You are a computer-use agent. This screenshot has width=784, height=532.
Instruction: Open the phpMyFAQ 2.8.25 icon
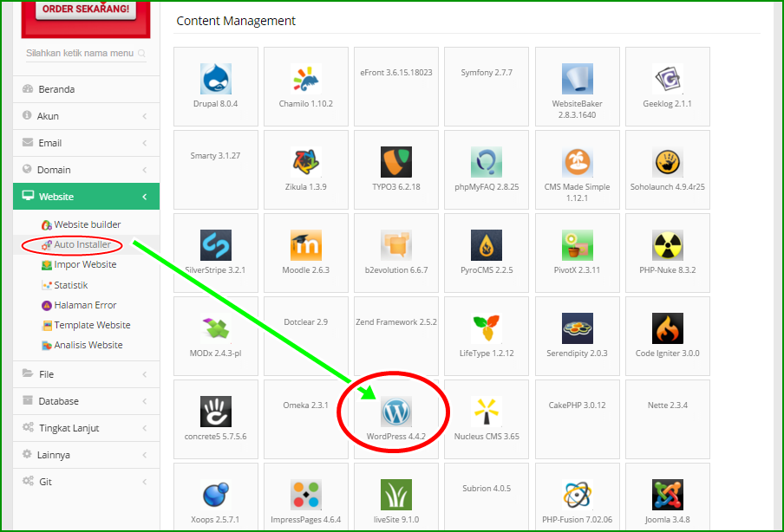(487, 162)
